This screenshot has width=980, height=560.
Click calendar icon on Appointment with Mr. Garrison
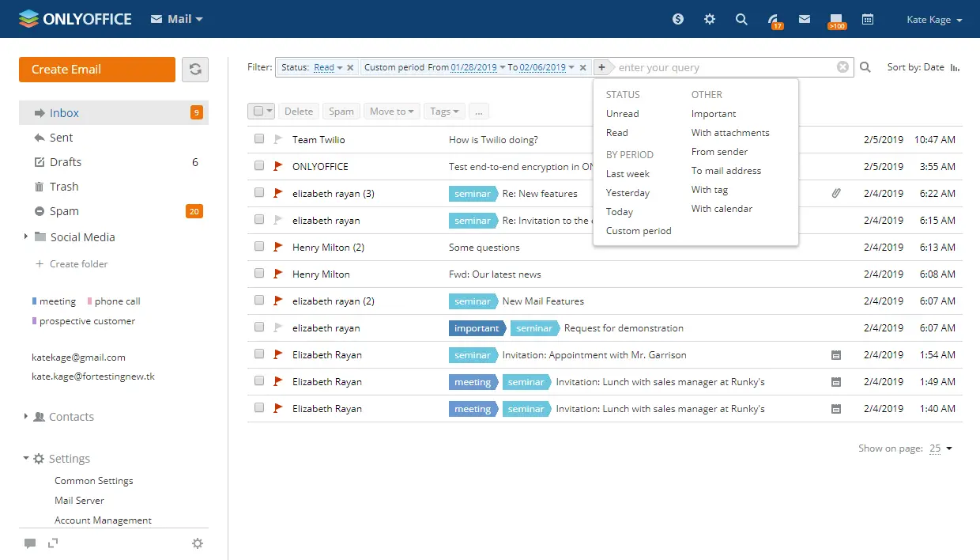click(x=836, y=355)
